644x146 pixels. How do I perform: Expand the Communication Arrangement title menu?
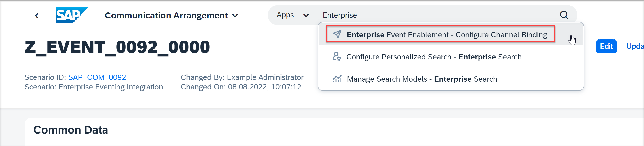[171, 16]
